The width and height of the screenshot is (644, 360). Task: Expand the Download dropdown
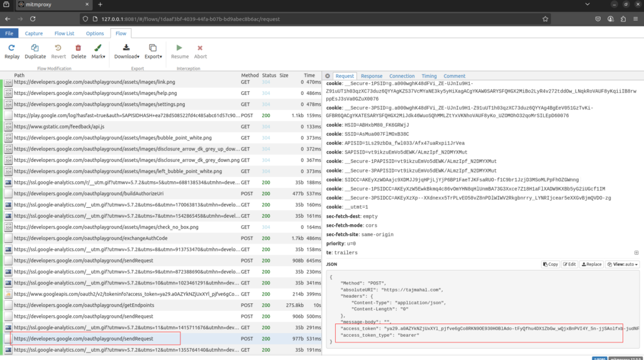coord(126,51)
